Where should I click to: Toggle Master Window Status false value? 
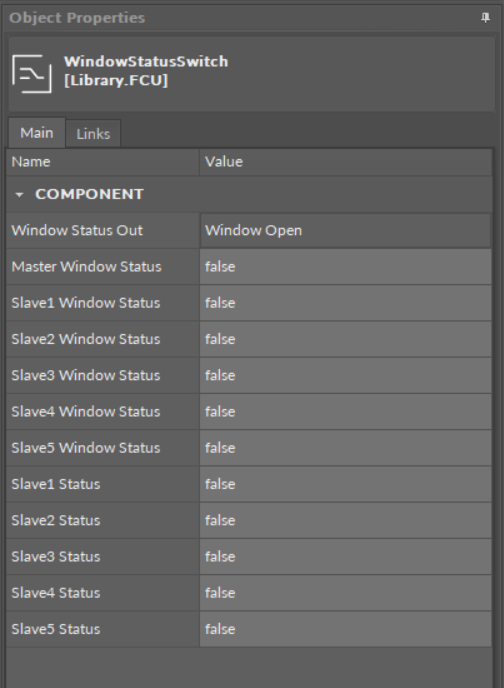click(x=346, y=267)
